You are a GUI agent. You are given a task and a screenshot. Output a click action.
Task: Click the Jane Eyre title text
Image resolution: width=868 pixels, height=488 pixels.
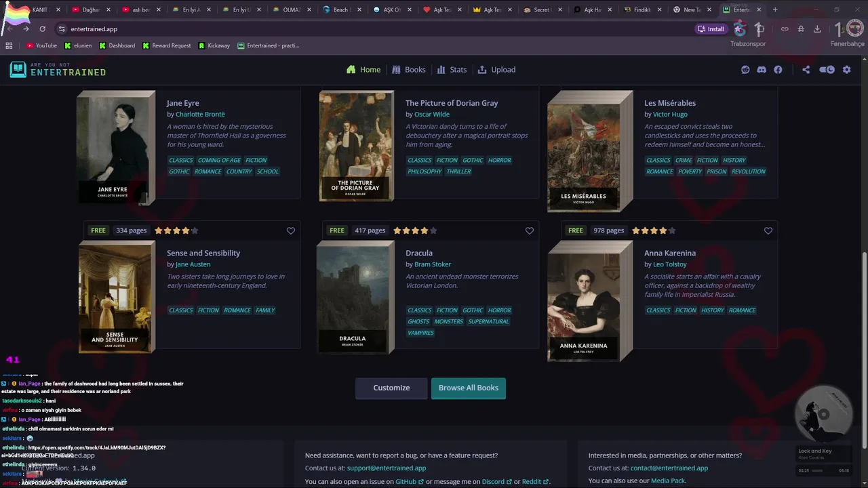point(183,103)
